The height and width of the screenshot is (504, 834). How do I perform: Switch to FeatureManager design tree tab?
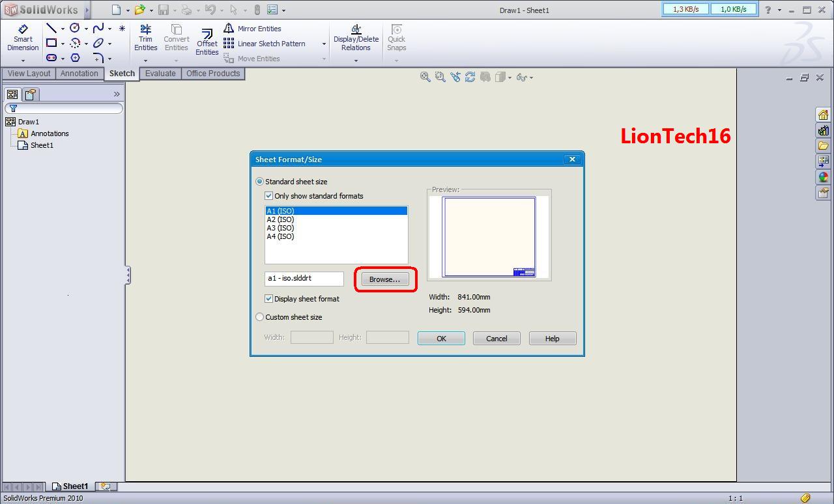click(12, 94)
